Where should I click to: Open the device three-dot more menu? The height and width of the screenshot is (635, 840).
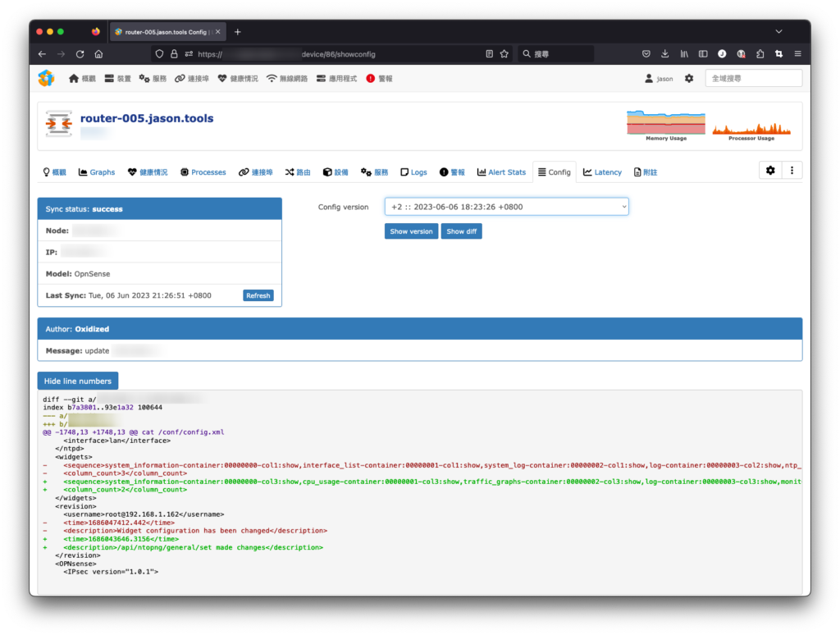(792, 171)
